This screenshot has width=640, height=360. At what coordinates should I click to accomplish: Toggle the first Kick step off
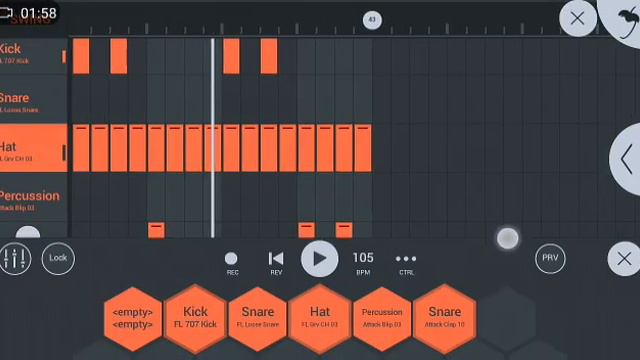(x=81, y=56)
